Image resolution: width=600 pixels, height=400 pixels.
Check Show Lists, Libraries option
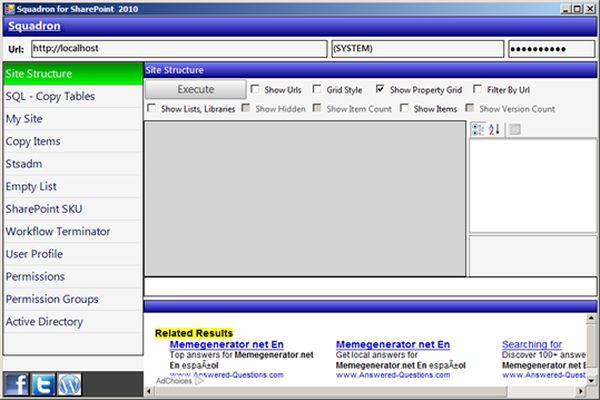tap(152, 108)
